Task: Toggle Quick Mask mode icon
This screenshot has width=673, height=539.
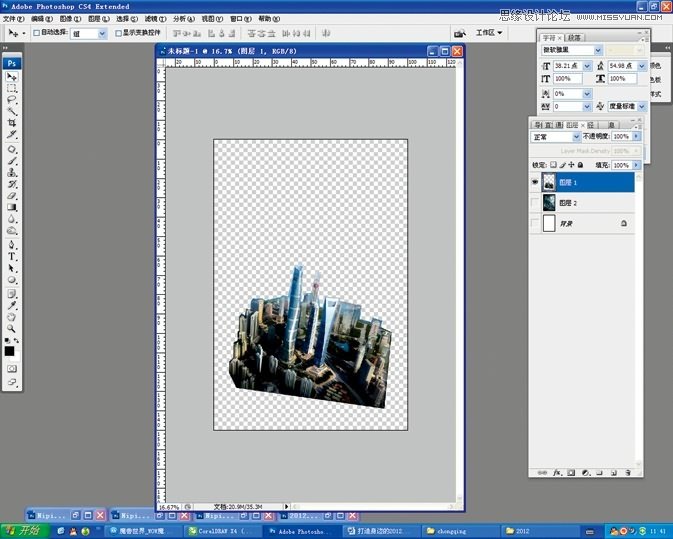Action: [x=12, y=369]
